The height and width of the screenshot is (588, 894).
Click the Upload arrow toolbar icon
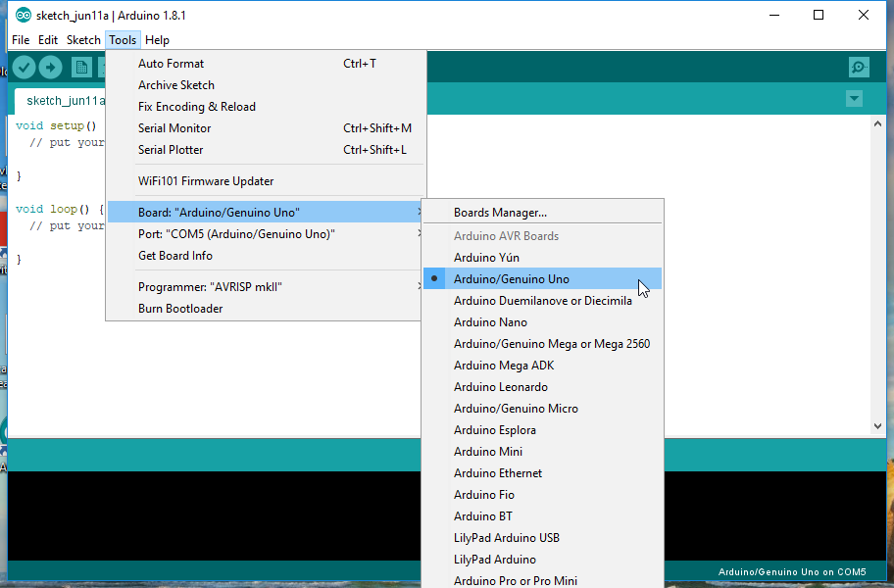coord(50,68)
